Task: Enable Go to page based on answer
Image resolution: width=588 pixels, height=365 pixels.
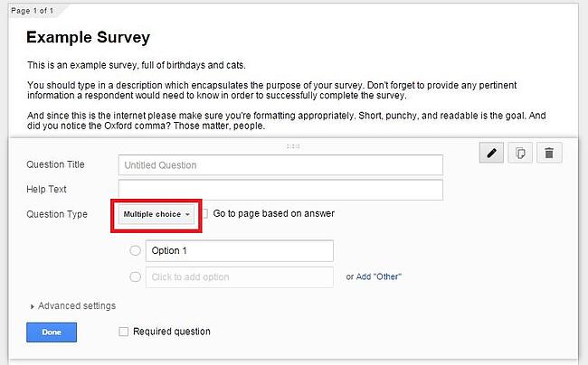Action: (205, 214)
